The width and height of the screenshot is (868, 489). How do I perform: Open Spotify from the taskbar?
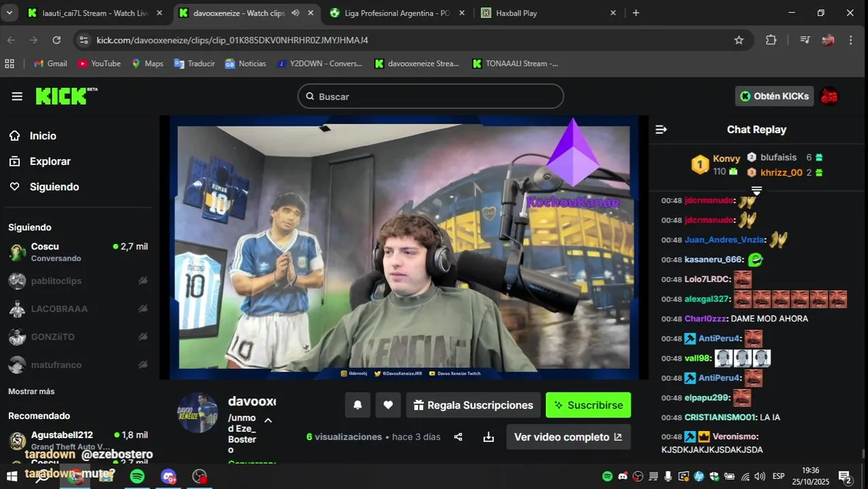137,476
